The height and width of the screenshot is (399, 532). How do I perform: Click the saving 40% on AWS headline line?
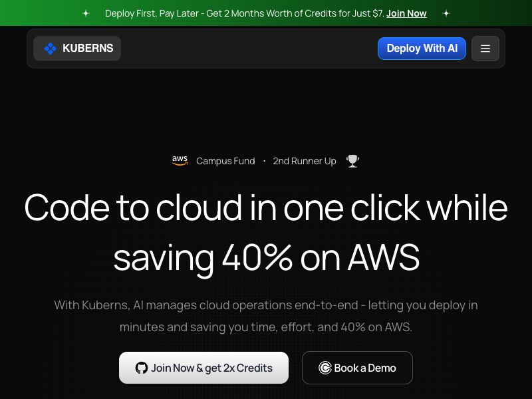(267, 258)
